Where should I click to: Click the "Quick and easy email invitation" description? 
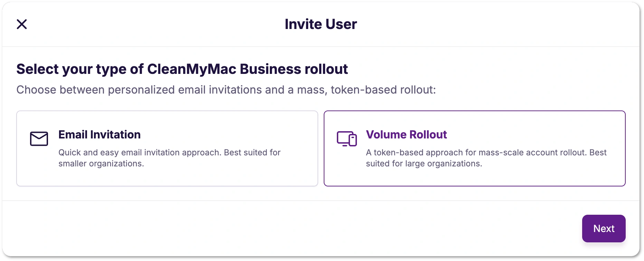tap(138, 153)
